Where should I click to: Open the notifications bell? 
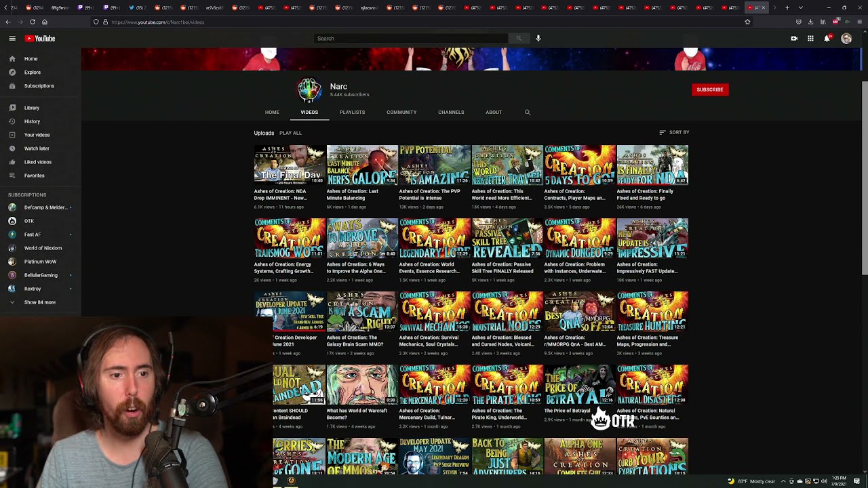click(827, 39)
